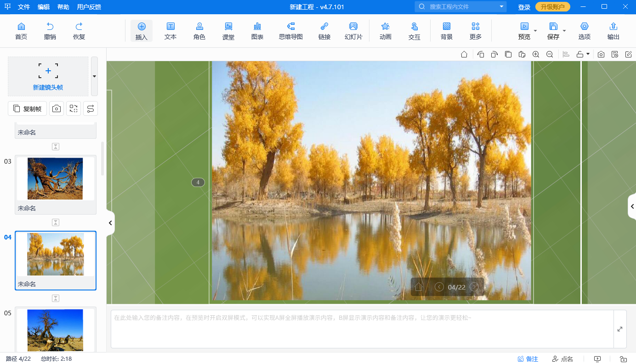Click 新建镜头帧 to add frame
This screenshot has height=364, width=636.
[x=48, y=76]
